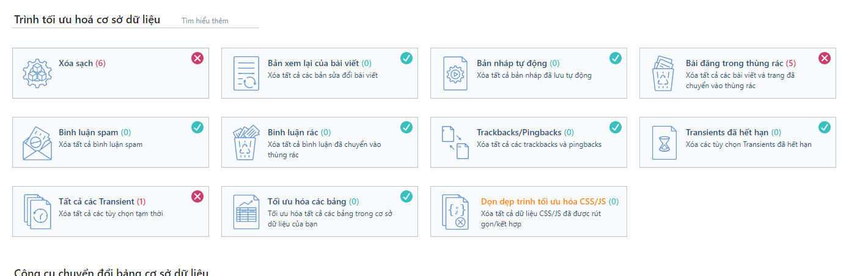
Task: Click the Bình luận spam envelope icon
Action: [x=37, y=143]
